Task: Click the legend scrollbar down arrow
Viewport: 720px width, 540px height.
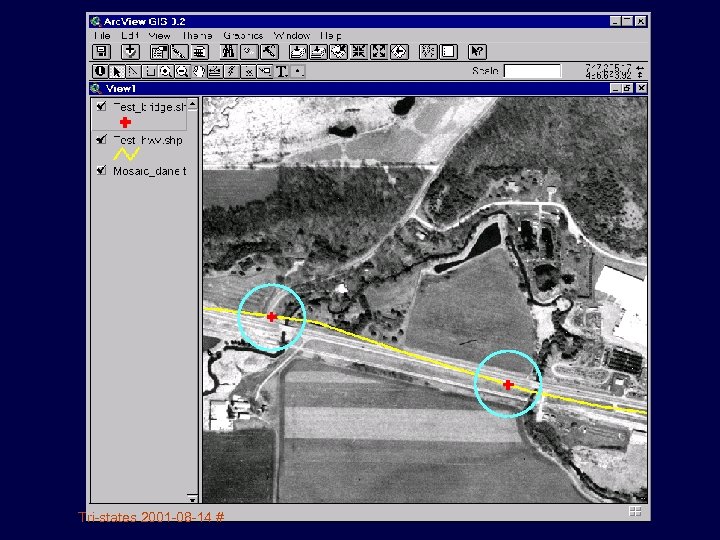Action: (192, 498)
